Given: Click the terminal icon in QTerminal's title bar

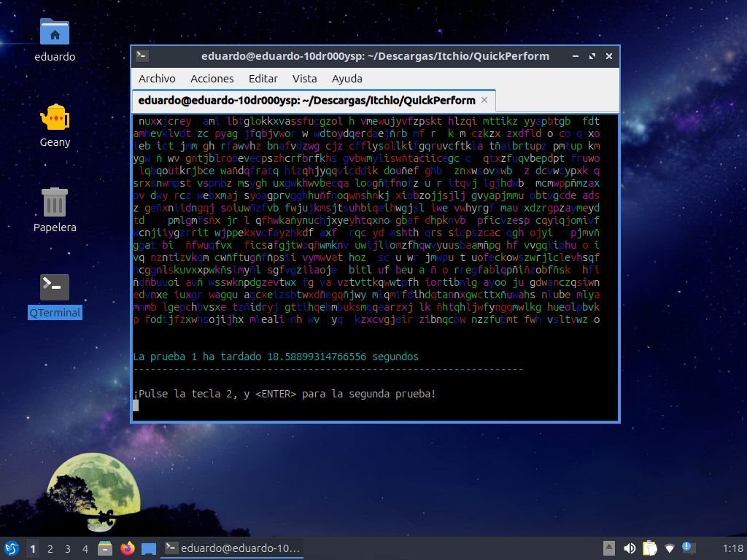Looking at the screenshot, I should (142, 55).
